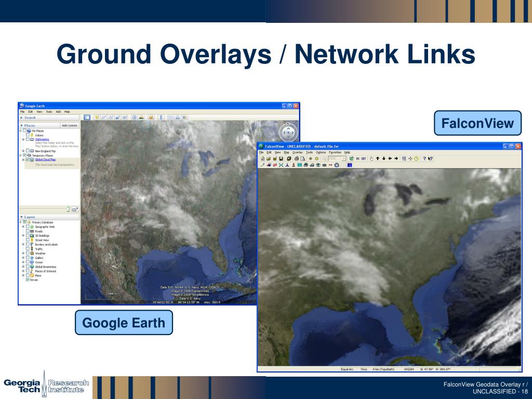Enable the Weather layer checkbox
Image resolution: width=532 pixels, height=399 pixels.
click(x=28, y=253)
